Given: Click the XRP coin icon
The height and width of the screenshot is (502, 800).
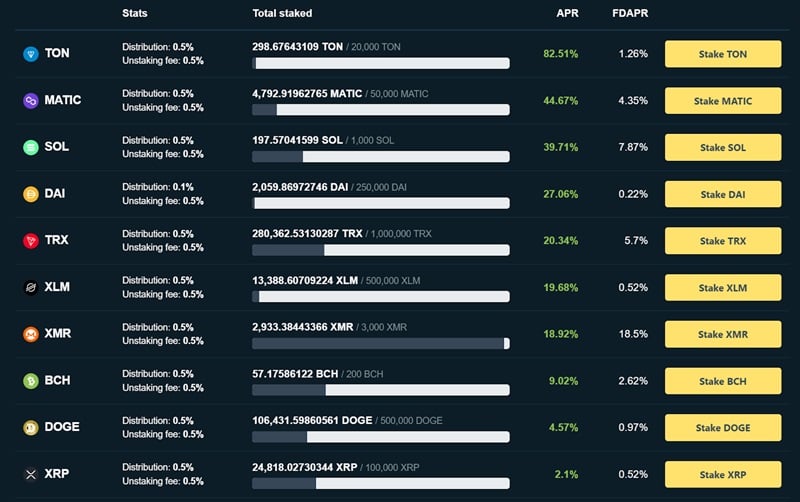Looking at the screenshot, I should coord(30,474).
